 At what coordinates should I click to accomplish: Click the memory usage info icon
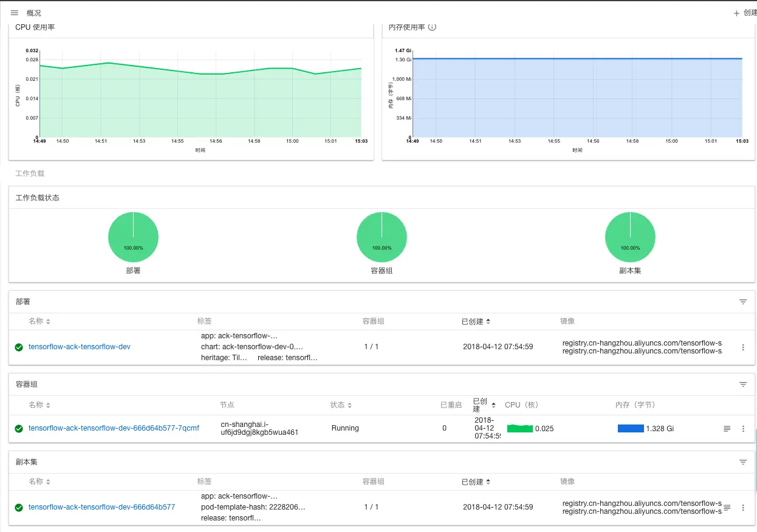pos(432,27)
